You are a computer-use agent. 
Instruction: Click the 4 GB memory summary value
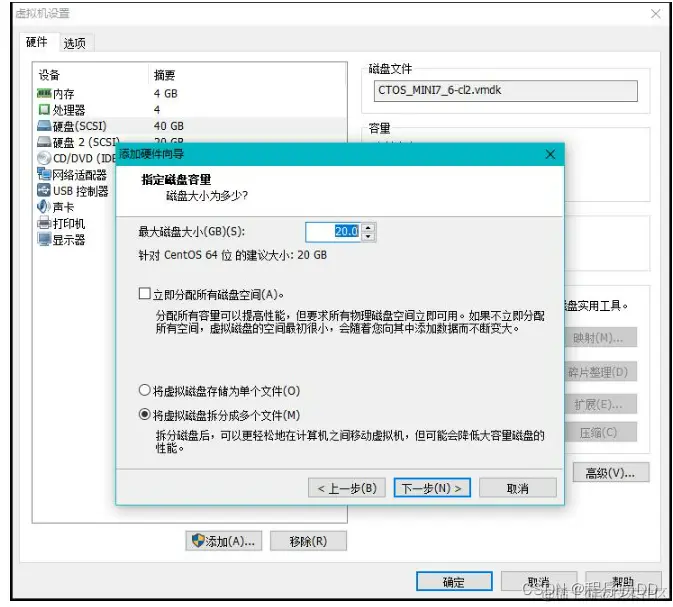(165, 93)
